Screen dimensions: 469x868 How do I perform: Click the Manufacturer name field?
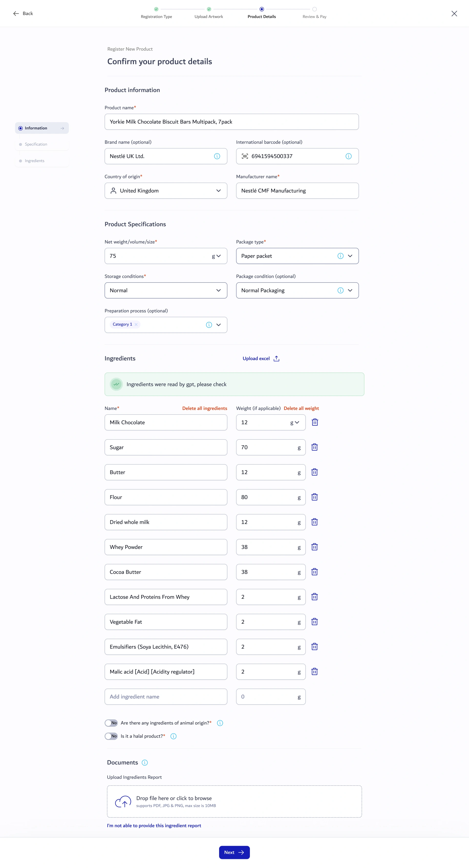click(297, 191)
